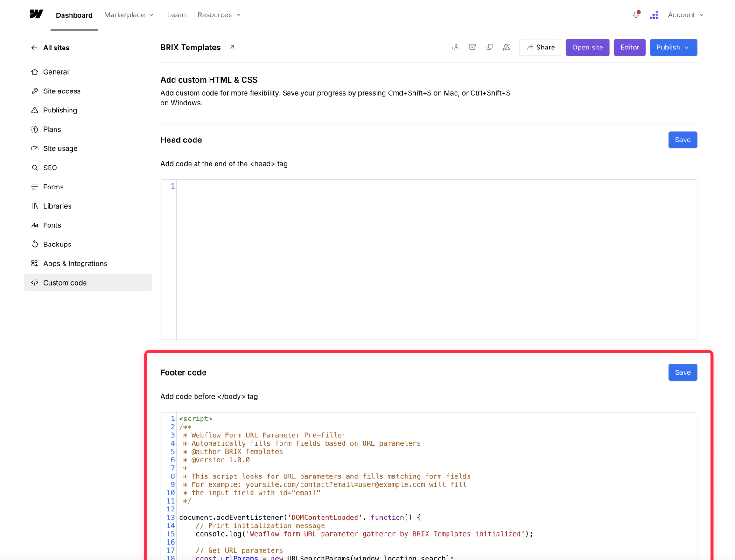The height and width of the screenshot is (560, 735).
Task: Click the transfer site icon in toolbar
Action: click(455, 47)
